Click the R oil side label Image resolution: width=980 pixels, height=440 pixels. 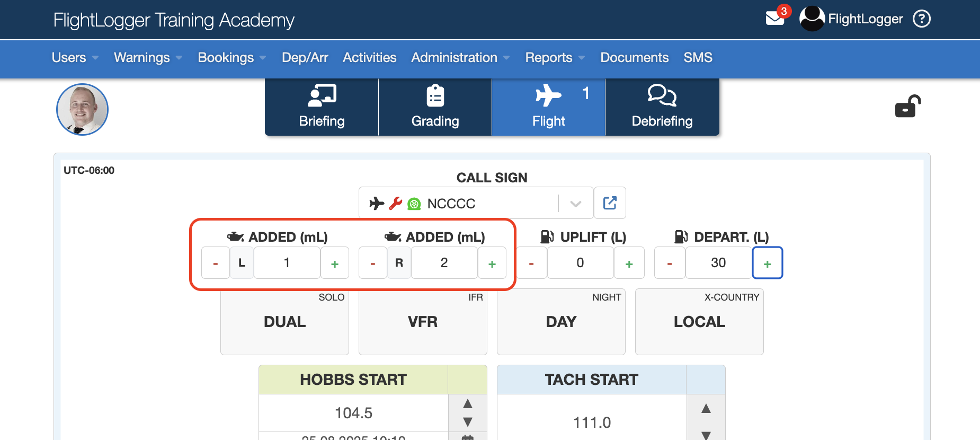point(399,263)
